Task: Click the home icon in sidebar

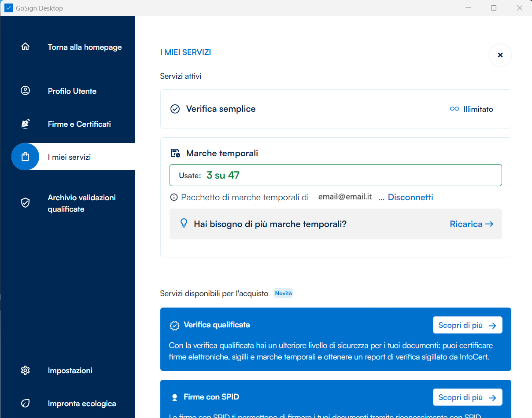Action: pyautogui.click(x=25, y=47)
